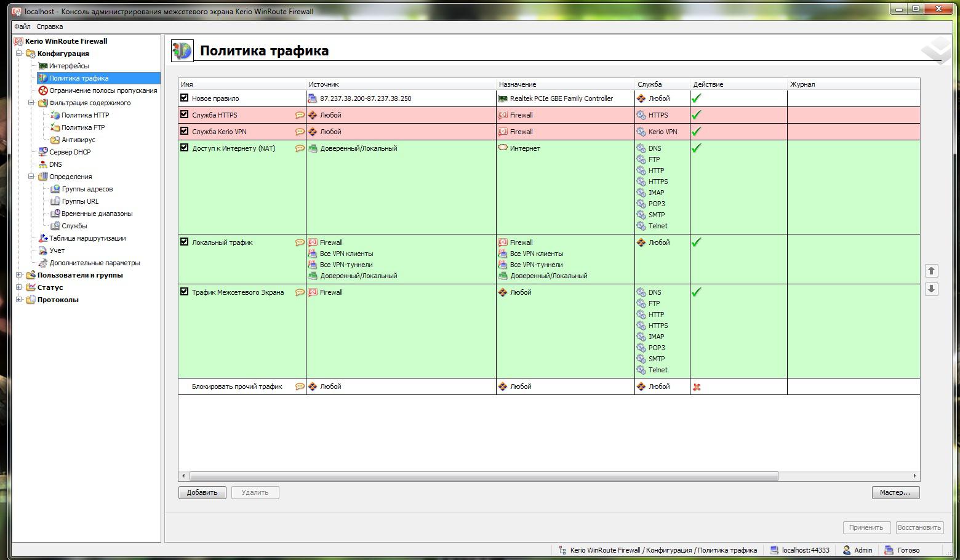Click comment bubble of Локальный трафик rule
This screenshot has height=560, width=960.
(x=300, y=242)
